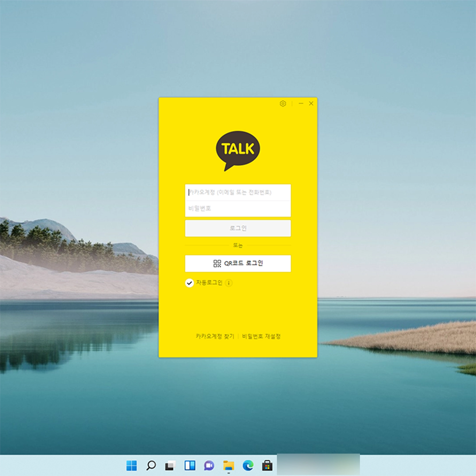
Task: Open Microsoft Store from taskbar
Action: [267, 466]
